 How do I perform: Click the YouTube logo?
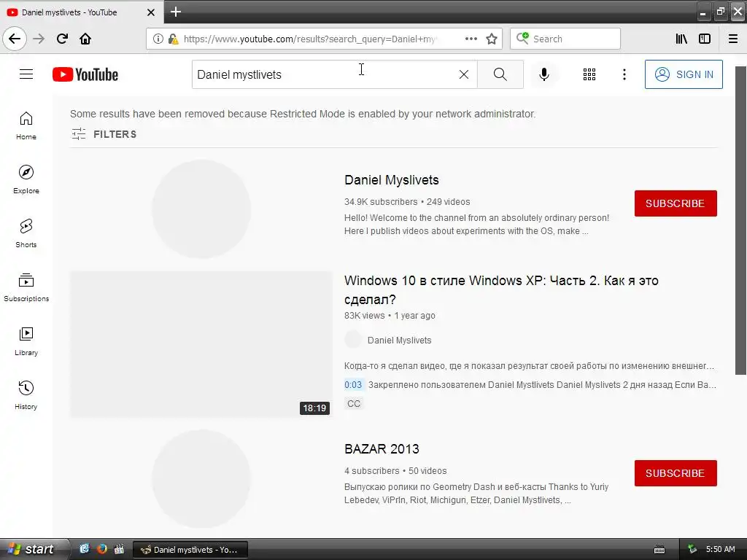click(85, 74)
